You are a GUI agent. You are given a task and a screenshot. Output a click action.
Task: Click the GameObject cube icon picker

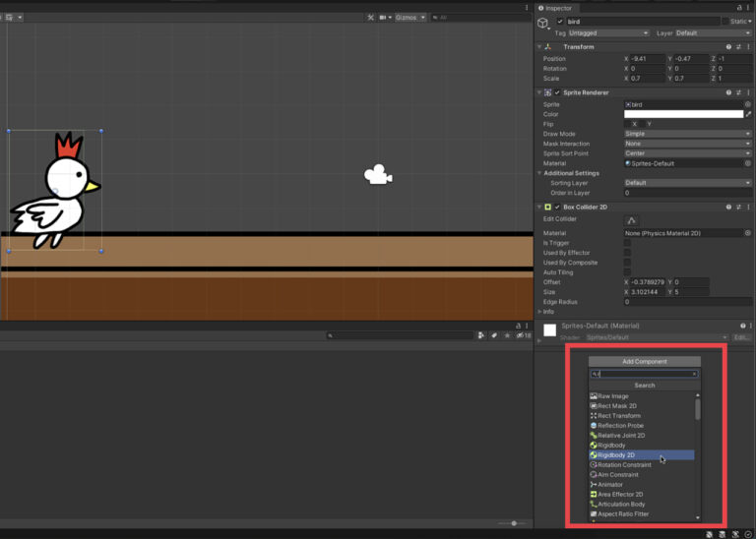pos(543,23)
